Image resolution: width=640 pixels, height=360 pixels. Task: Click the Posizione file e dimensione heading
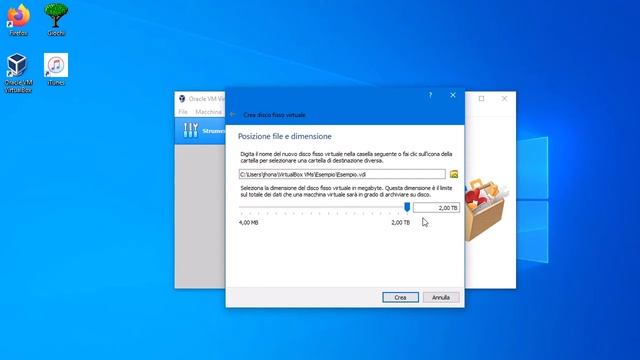tap(284, 136)
